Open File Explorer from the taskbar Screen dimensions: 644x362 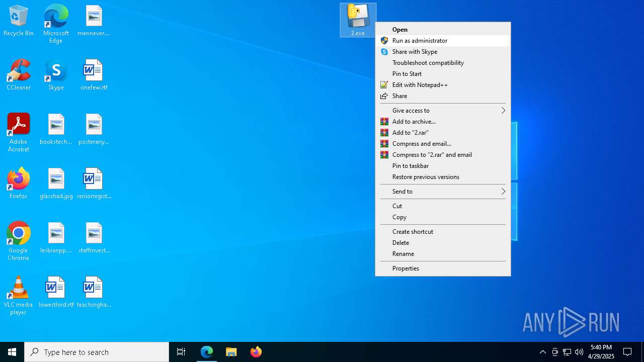(231, 352)
